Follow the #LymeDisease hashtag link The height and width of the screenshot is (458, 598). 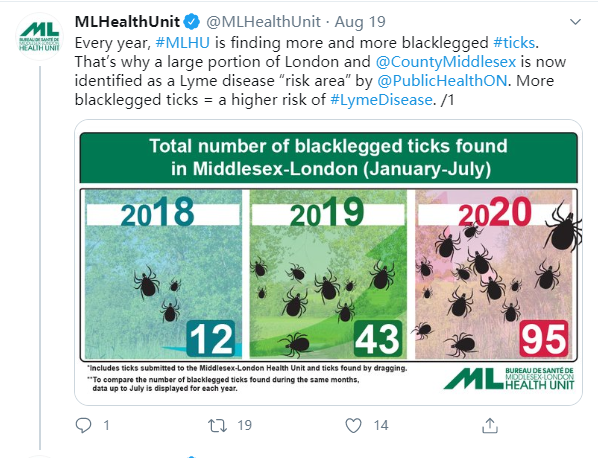[x=381, y=100]
